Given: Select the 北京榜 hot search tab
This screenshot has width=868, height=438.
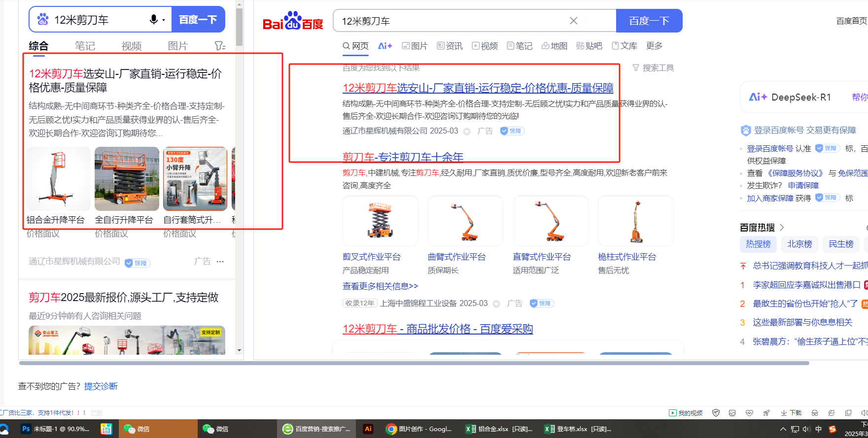Looking at the screenshot, I should (799, 244).
